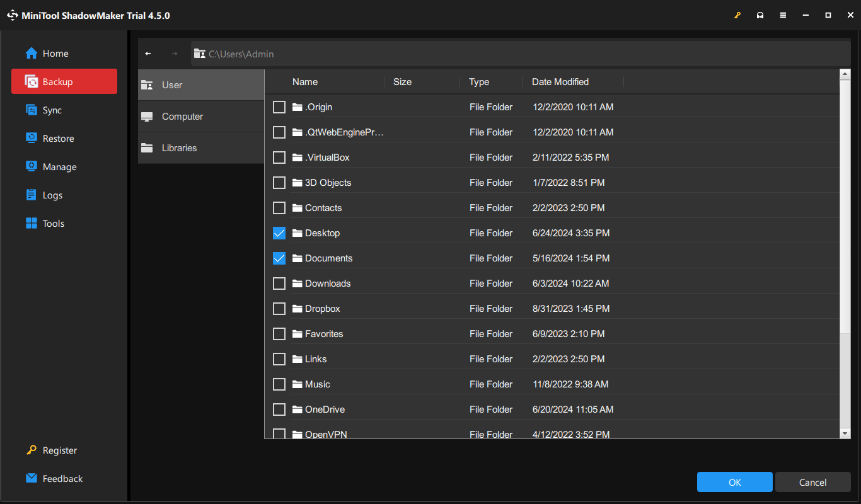Confirm selection with OK button
The height and width of the screenshot is (504, 861).
[734, 482]
